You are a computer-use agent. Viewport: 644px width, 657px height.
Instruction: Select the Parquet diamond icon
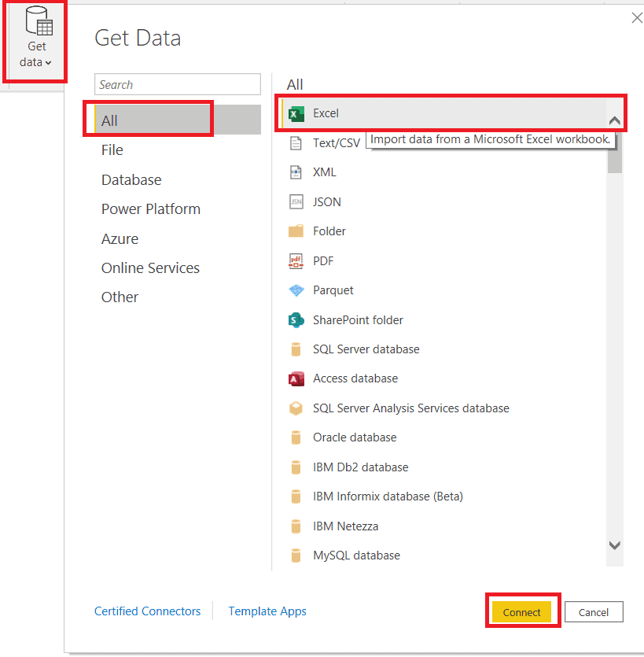click(296, 290)
